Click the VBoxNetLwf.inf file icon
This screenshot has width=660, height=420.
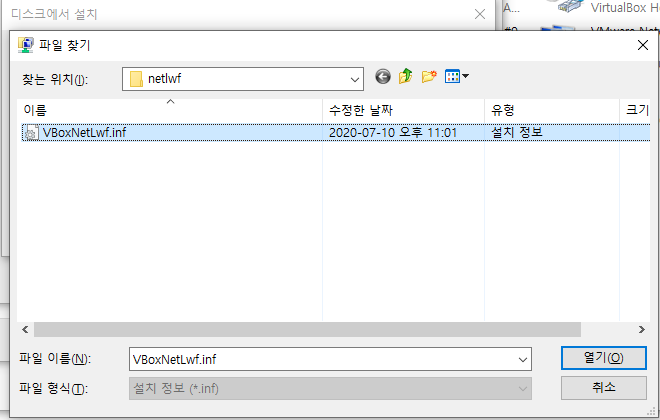click(x=31, y=133)
